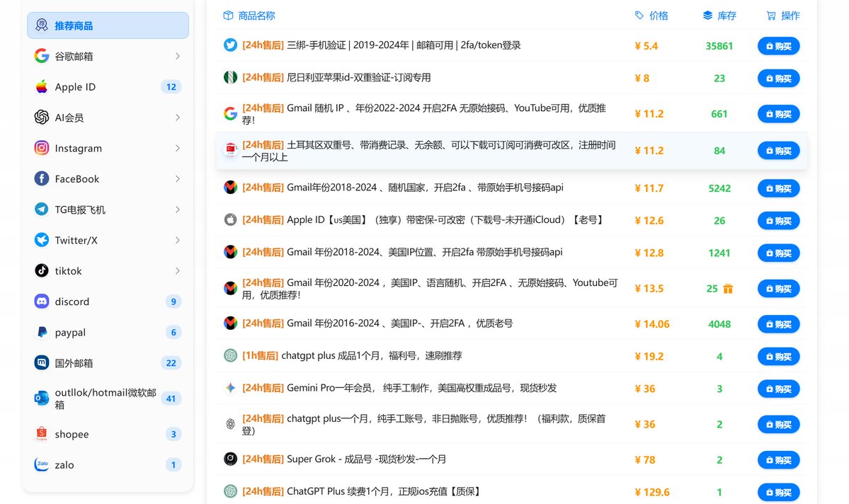Buy the Super Grok 成品号 product
Viewport: 849px width, 504px height.
click(779, 460)
